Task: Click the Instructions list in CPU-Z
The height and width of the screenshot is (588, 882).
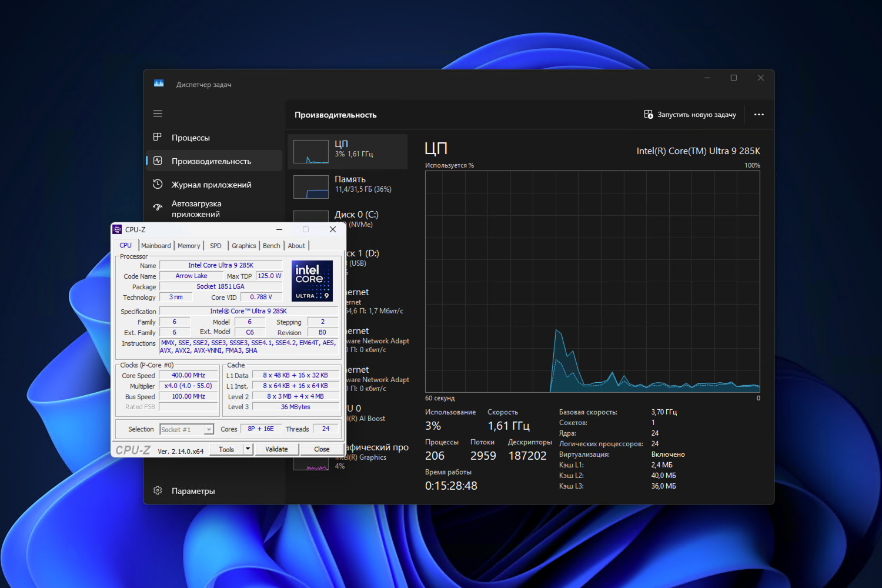Action: coord(249,346)
